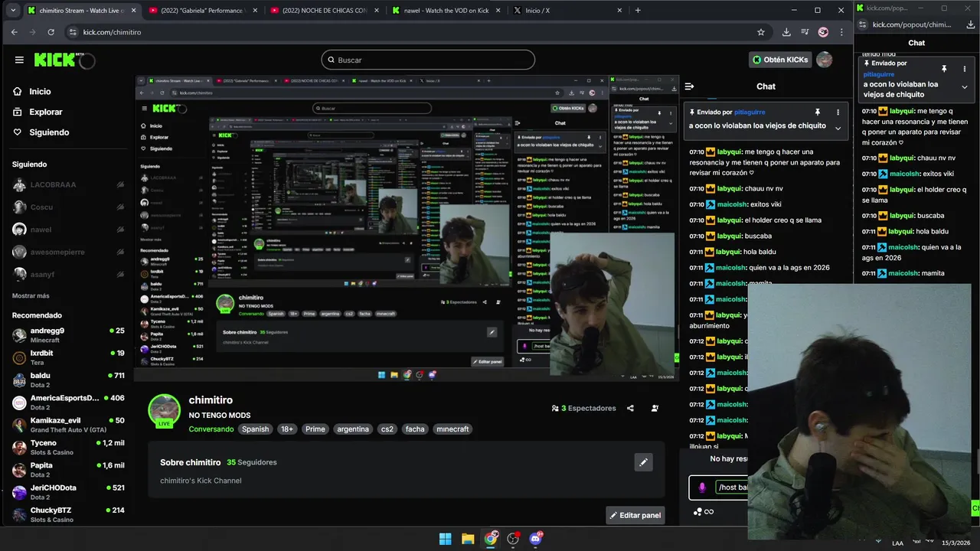Screen dimensions: 980x551
Task: Open Chrome downloads in main window
Action: pos(786,32)
